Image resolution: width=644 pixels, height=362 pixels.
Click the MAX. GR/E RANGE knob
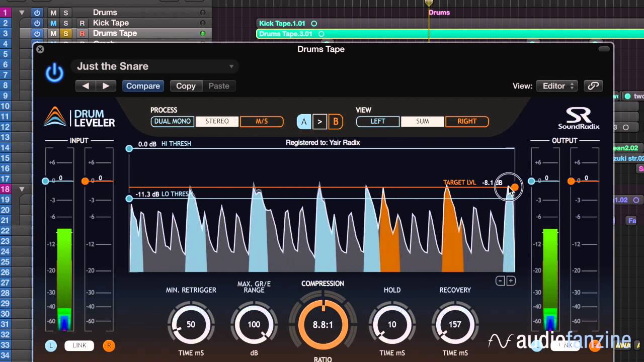(x=254, y=324)
